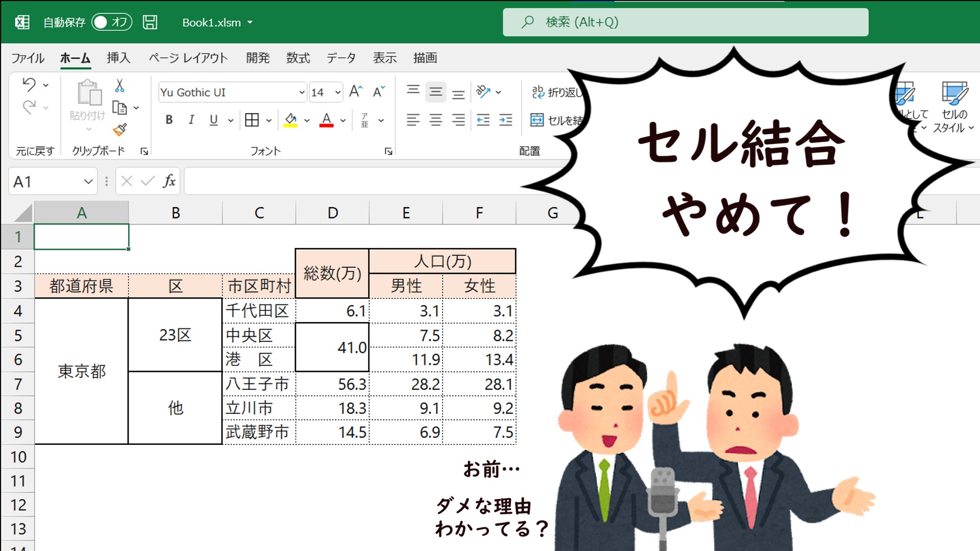Click the Center horizontal alignment icon
Viewport: 980px width, 551px height.
pyautogui.click(x=435, y=120)
